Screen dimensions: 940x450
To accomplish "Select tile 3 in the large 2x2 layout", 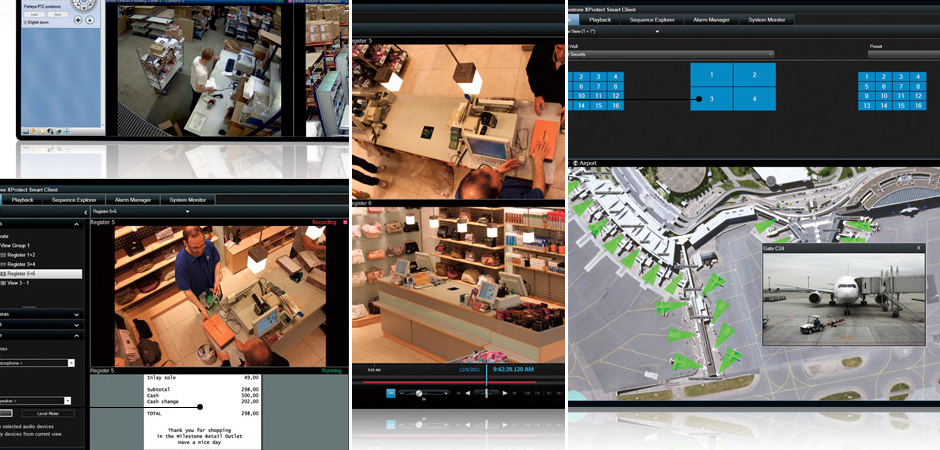I will 712,99.
